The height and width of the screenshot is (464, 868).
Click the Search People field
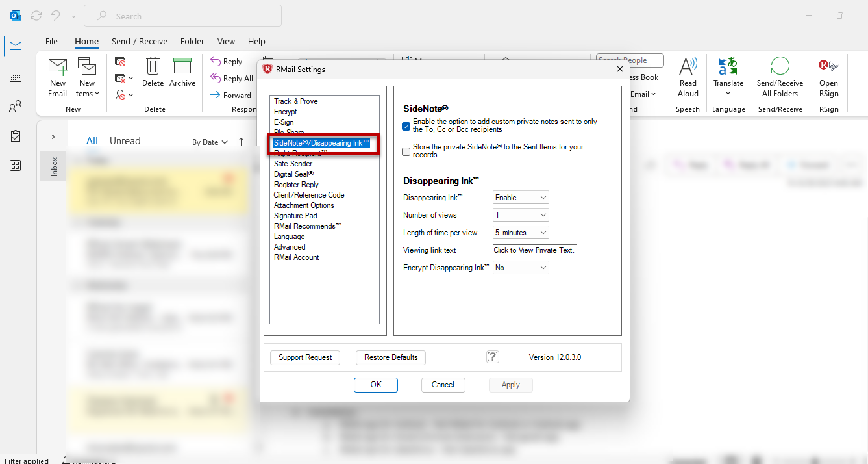click(630, 60)
